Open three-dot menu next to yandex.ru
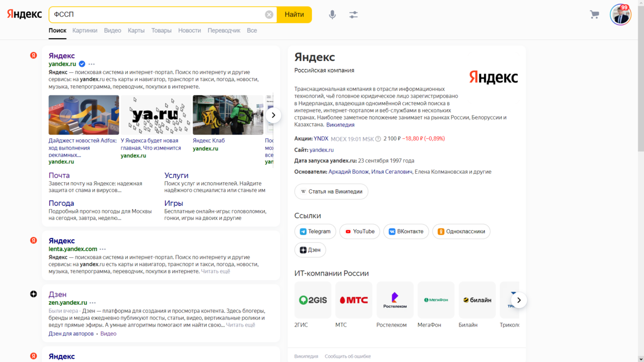644x362 pixels. pos(92,64)
